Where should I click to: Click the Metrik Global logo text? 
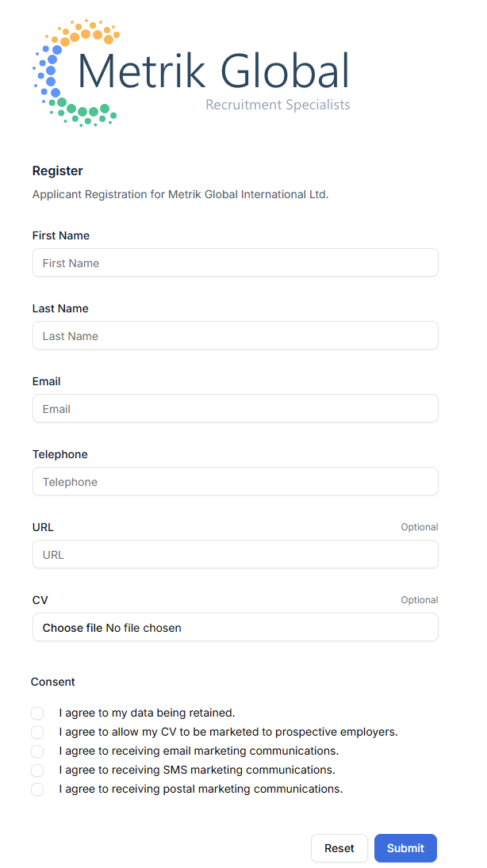pyautogui.click(x=213, y=71)
